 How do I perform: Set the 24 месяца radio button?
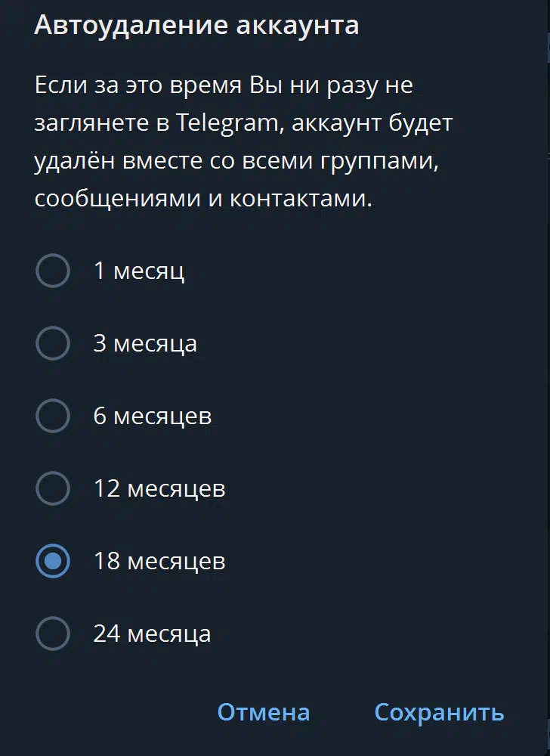pos(53,634)
